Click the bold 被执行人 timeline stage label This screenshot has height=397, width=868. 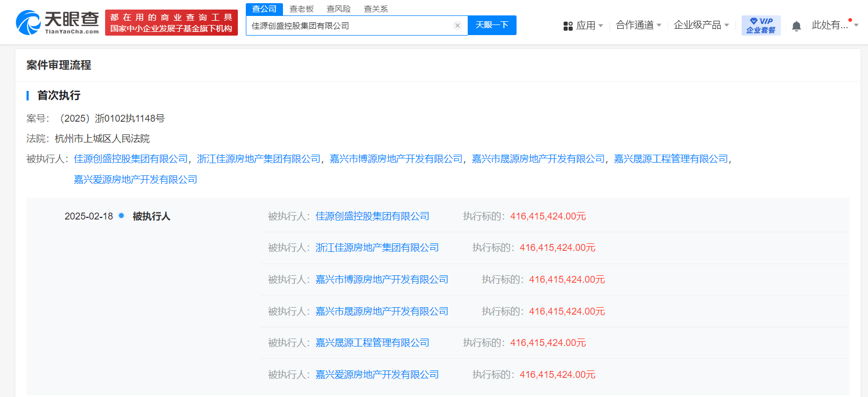[x=151, y=216]
